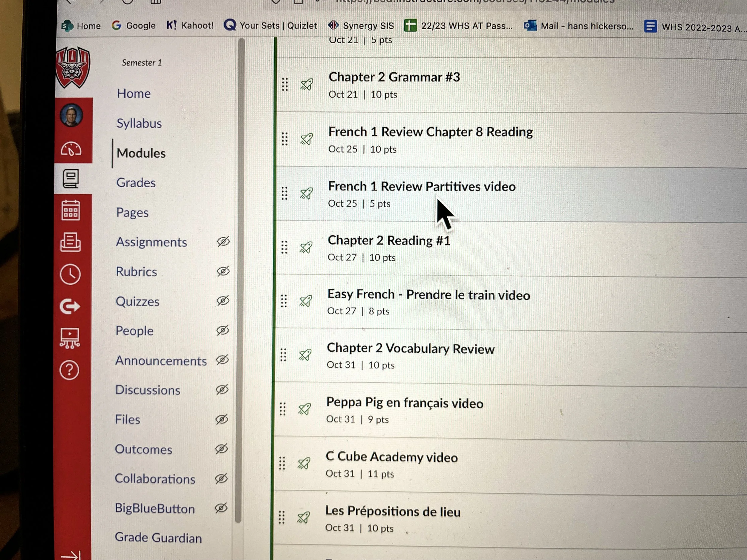Open Quizzes in course navigation
747x560 pixels.
137,301
